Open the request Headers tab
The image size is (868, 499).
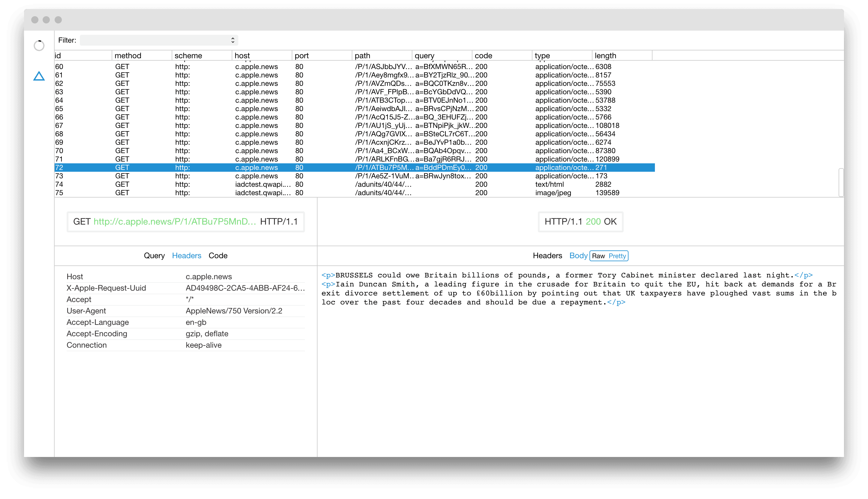point(186,255)
